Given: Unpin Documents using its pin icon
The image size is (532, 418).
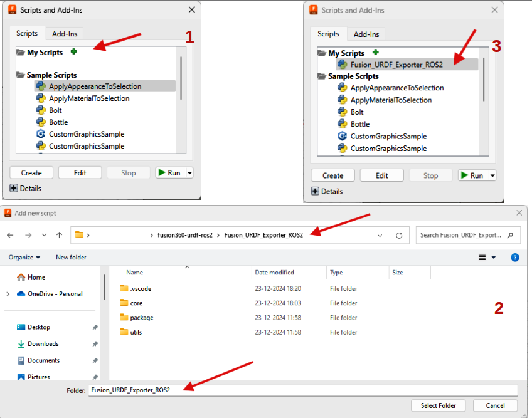Looking at the screenshot, I should (x=95, y=360).
